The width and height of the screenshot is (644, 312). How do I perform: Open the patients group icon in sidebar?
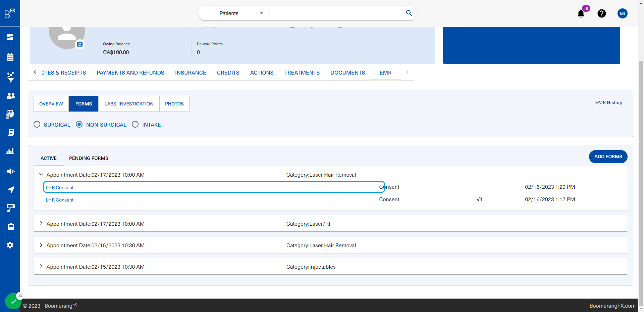11,96
